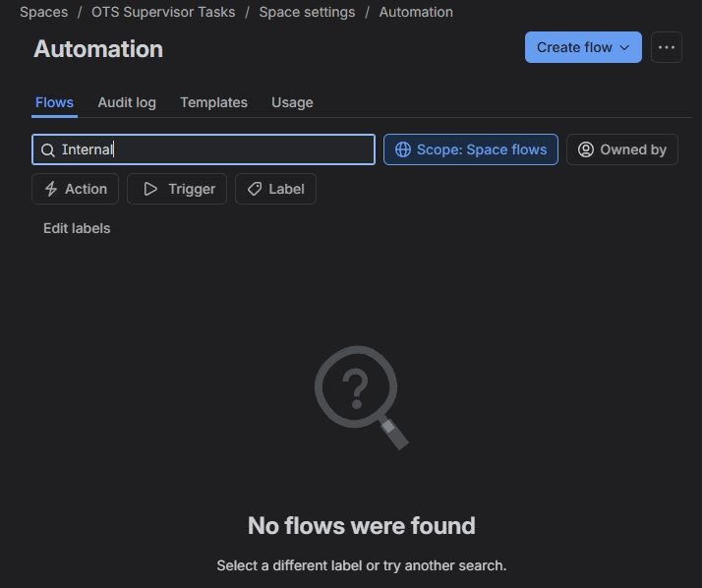Switch to the Usage tab
This screenshot has width=702, height=588.
[x=292, y=102]
